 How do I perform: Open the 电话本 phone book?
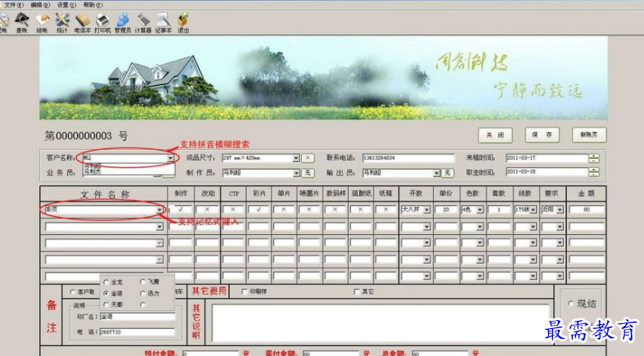(x=82, y=23)
